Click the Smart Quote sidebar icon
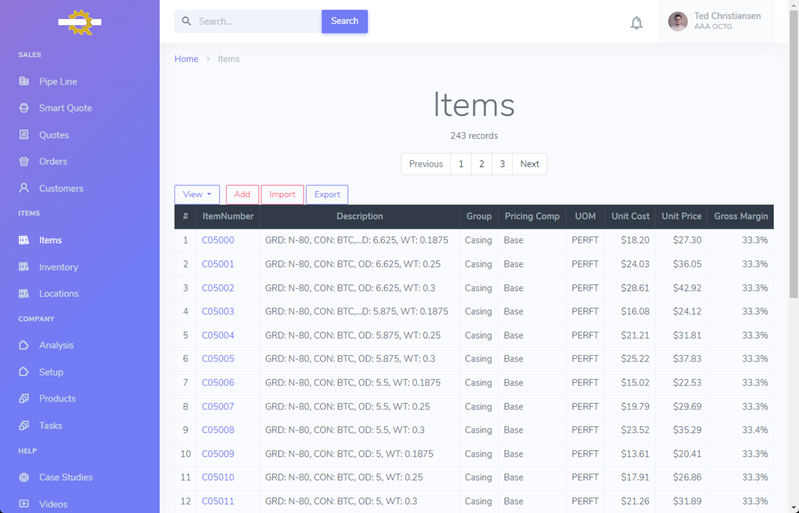Image resolution: width=799 pixels, height=513 pixels. (24, 108)
